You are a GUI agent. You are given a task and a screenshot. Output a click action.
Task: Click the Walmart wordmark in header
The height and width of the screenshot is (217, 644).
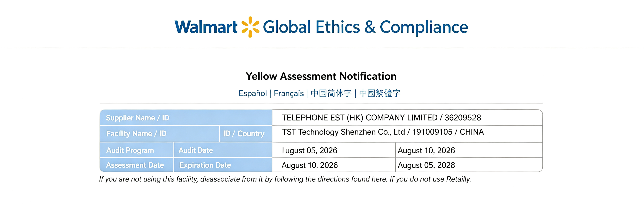(206, 27)
